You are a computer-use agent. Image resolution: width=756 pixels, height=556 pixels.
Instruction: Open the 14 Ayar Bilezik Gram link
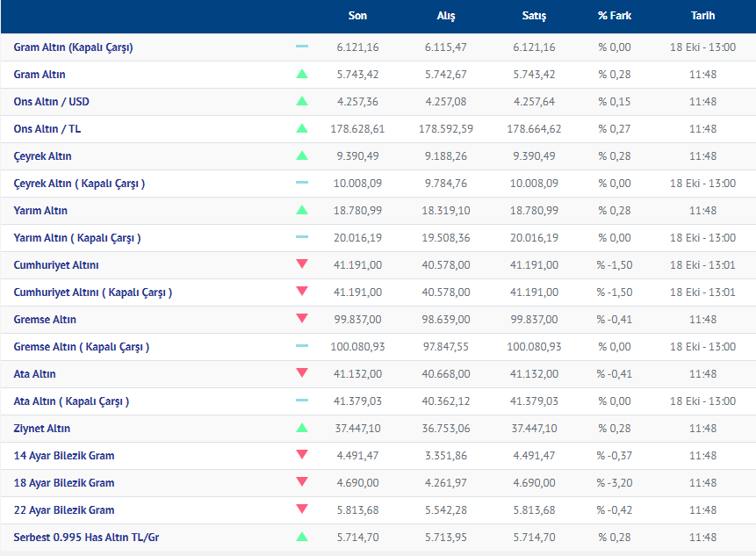tap(64, 456)
